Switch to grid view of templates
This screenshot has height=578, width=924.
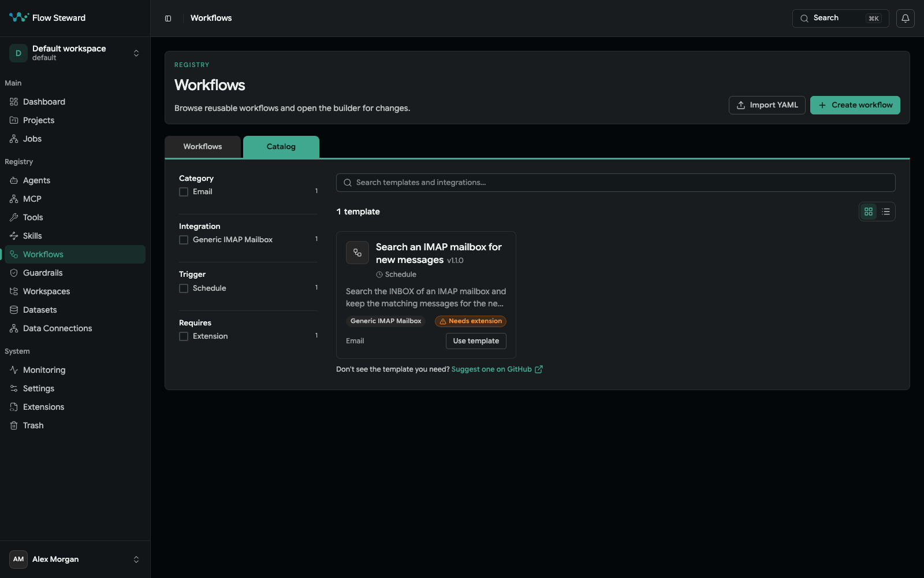(869, 212)
